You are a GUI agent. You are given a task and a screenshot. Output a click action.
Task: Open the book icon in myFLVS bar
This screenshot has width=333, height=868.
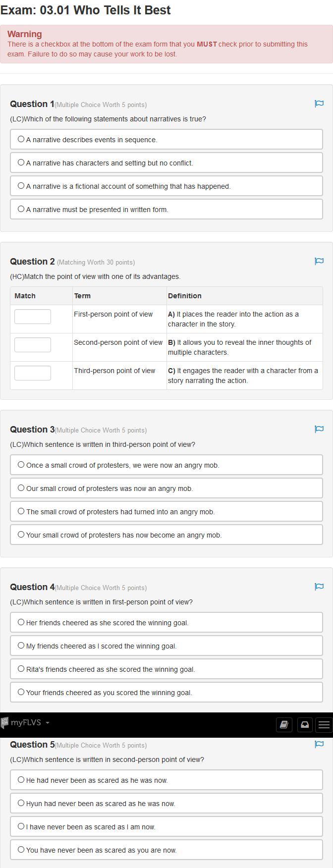tap(284, 725)
